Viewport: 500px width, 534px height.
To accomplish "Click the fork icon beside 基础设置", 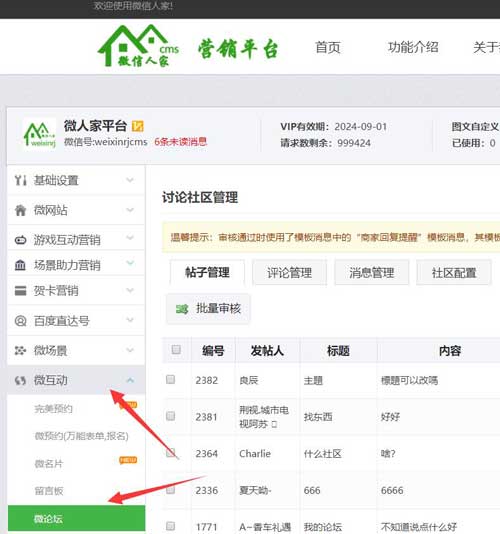I will pyautogui.click(x=20, y=180).
